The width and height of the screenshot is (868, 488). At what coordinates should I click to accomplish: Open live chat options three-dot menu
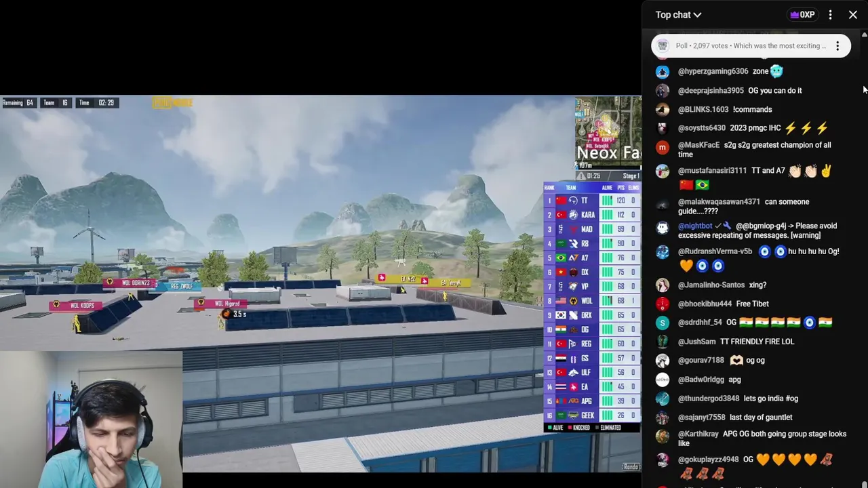(830, 15)
